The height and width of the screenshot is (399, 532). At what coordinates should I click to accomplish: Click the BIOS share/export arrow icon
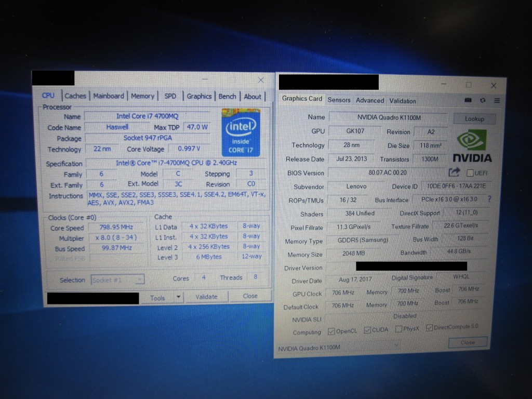coord(454,172)
